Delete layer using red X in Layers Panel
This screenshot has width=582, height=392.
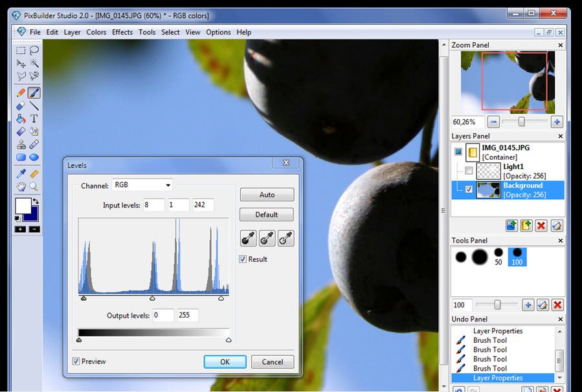pyautogui.click(x=541, y=225)
